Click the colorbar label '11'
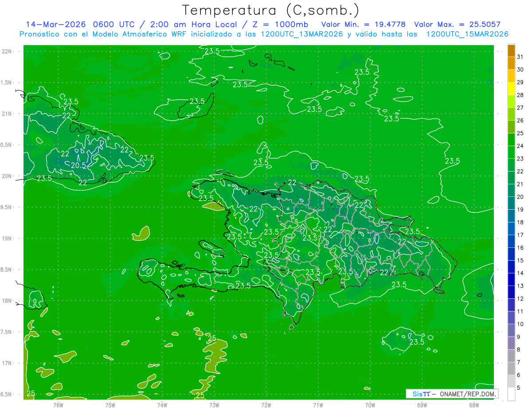 click(x=520, y=311)
